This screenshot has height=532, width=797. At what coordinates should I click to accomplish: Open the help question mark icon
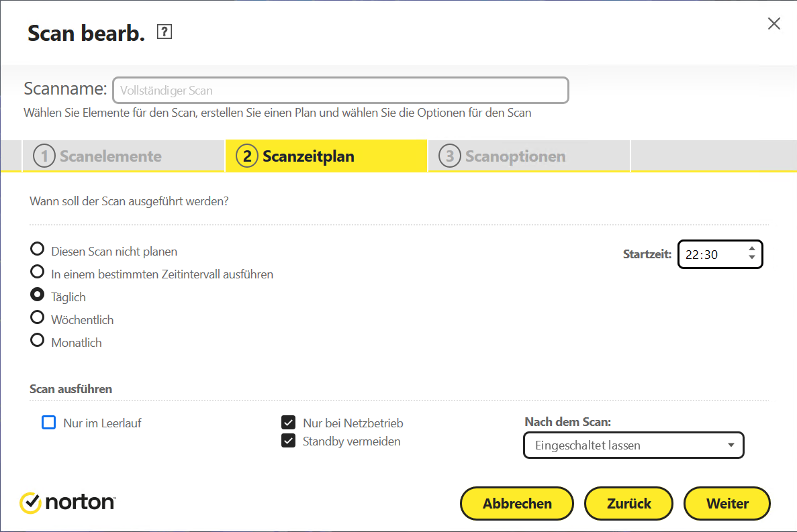[x=165, y=32]
